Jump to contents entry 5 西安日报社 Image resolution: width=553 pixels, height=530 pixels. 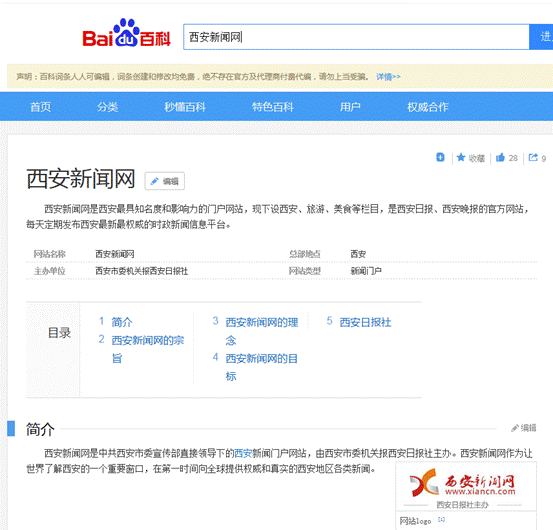tap(365, 322)
